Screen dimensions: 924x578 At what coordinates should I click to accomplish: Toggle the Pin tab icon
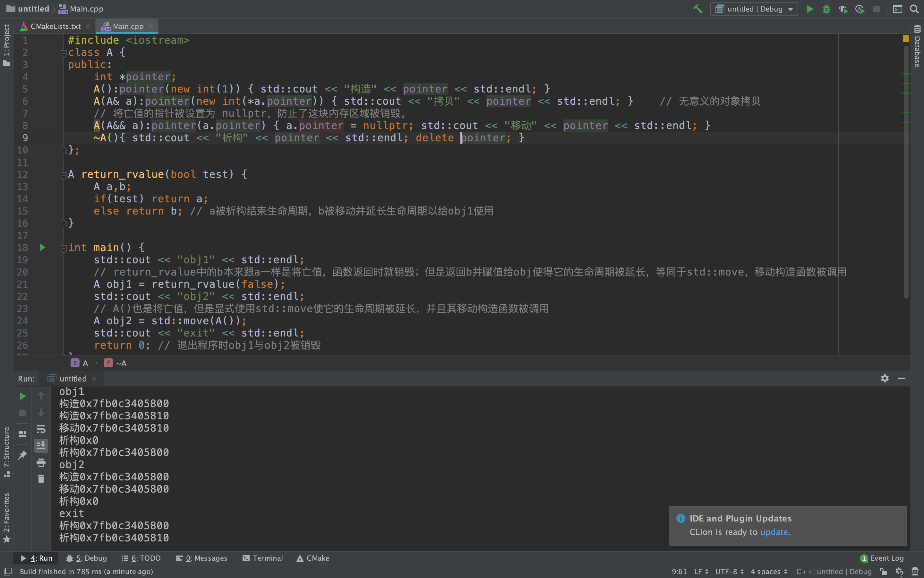[x=22, y=455]
